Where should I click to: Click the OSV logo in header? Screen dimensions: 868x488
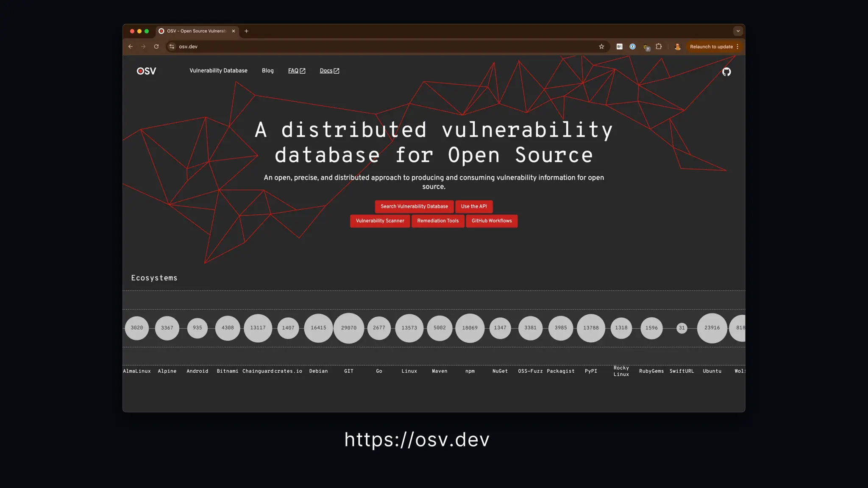coord(146,71)
